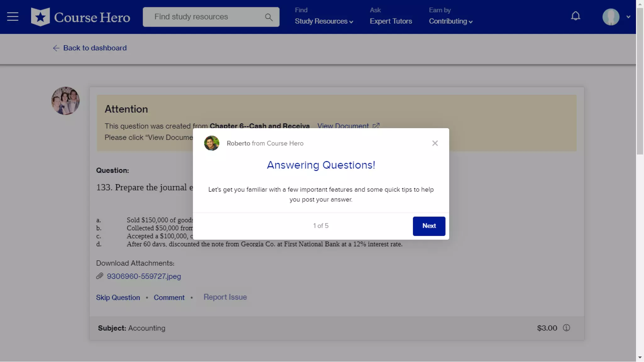Click the profile avatar in header

tap(611, 17)
